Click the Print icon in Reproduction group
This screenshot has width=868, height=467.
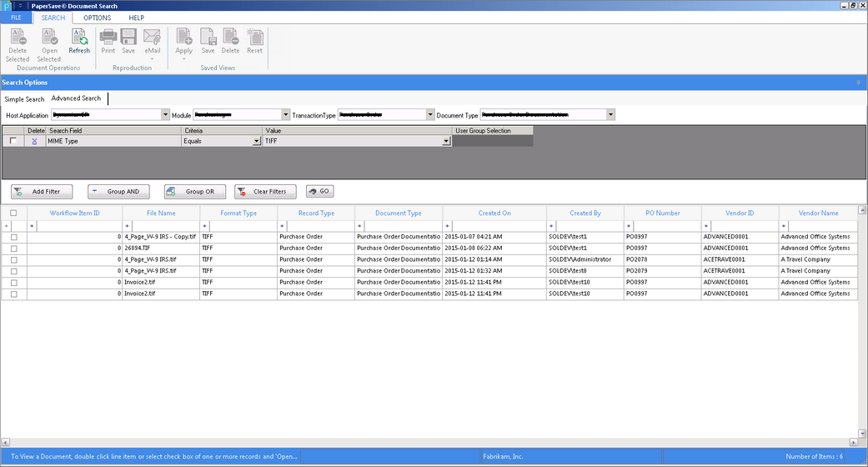[x=108, y=37]
